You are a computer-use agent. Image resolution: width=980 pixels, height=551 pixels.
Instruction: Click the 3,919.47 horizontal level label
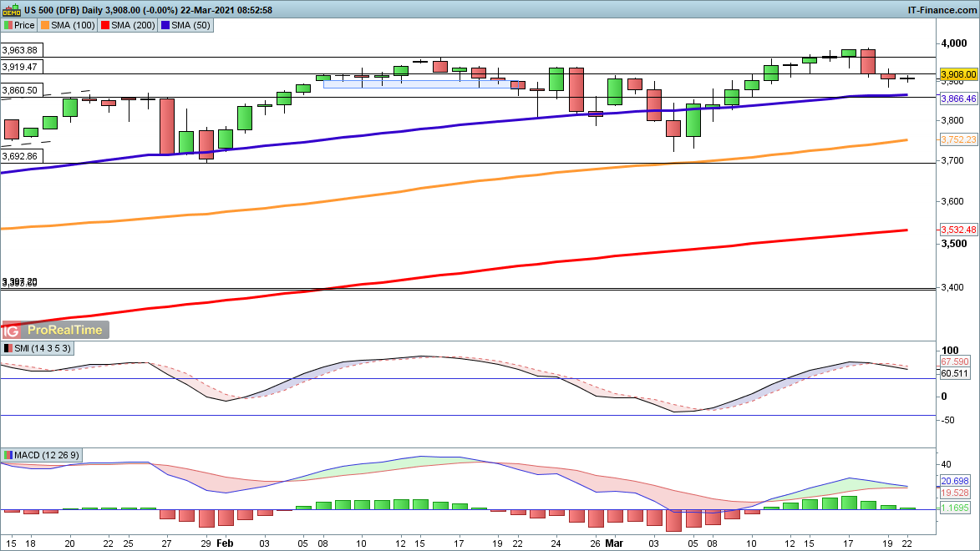click(x=20, y=67)
